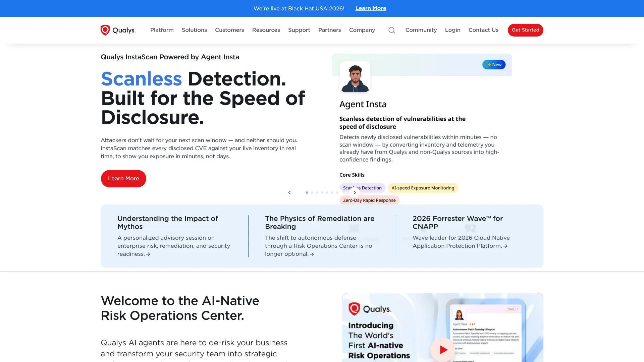This screenshot has width=644, height=362.
Task: Click the Scanless Detection skill tag
Action: tap(362, 188)
